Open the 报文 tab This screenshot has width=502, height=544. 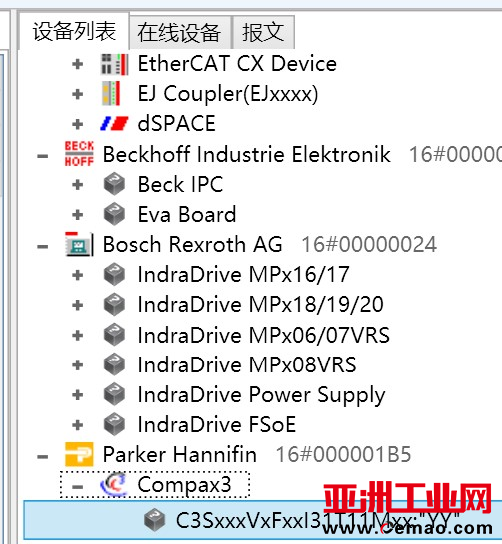[x=263, y=32]
